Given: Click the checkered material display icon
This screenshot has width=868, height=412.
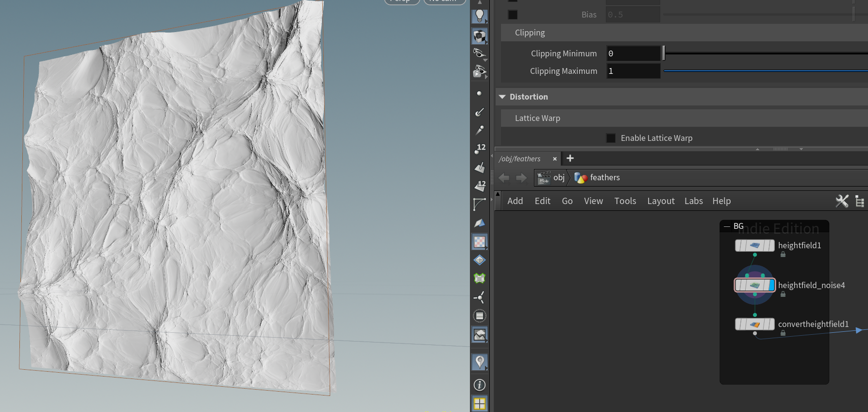Looking at the screenshot, I should (480, 242).
